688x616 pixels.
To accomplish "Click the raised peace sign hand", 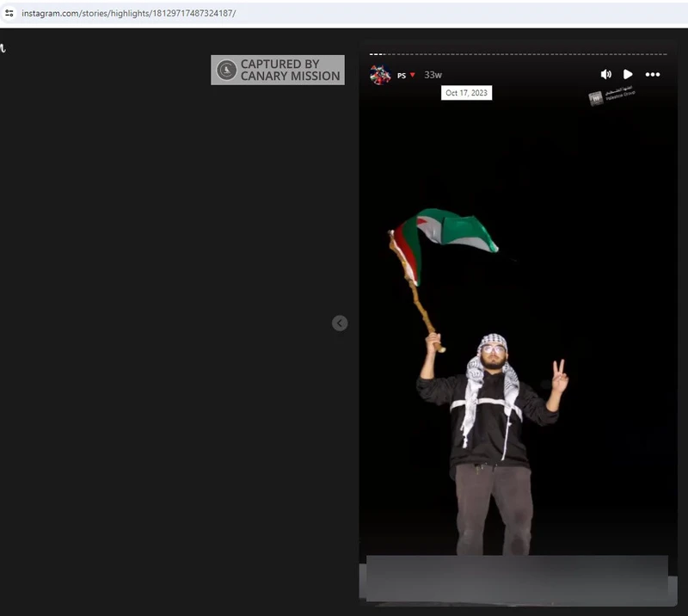I will click(x=559, y=377).
